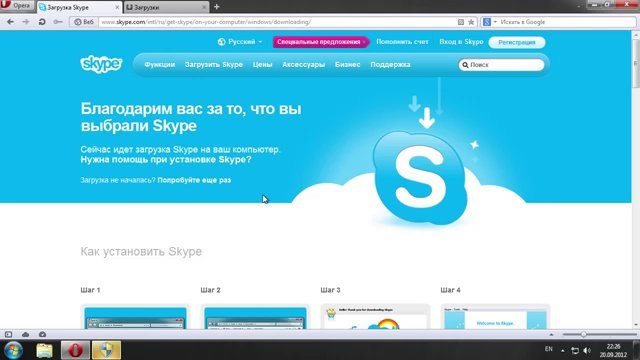Open the Шаг 3 screenshot thumbnail

pos(375,317)
